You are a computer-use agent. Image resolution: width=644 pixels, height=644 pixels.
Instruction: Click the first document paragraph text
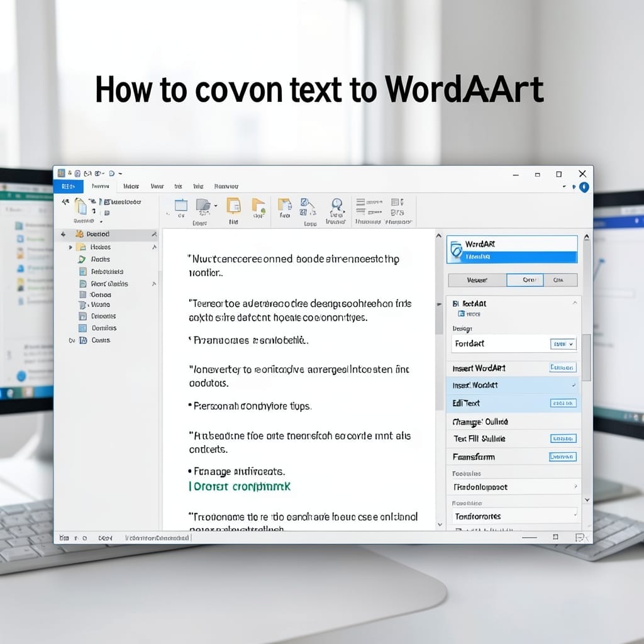point(294,266)
